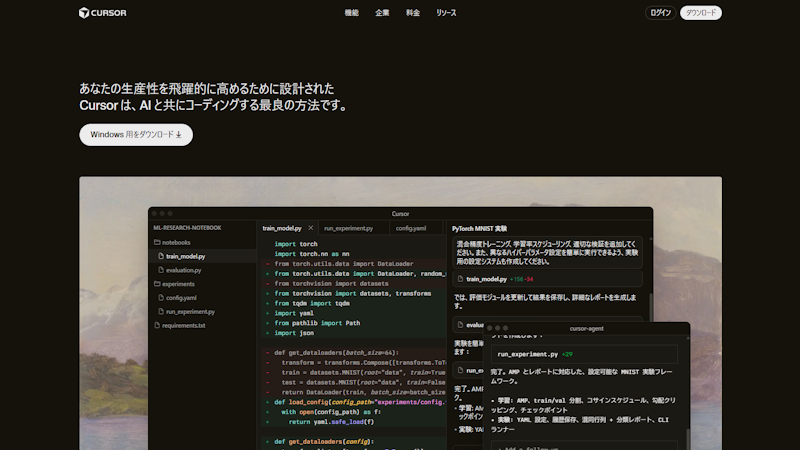
Task: Click the Cursor window title text
Action: (401, 214)
